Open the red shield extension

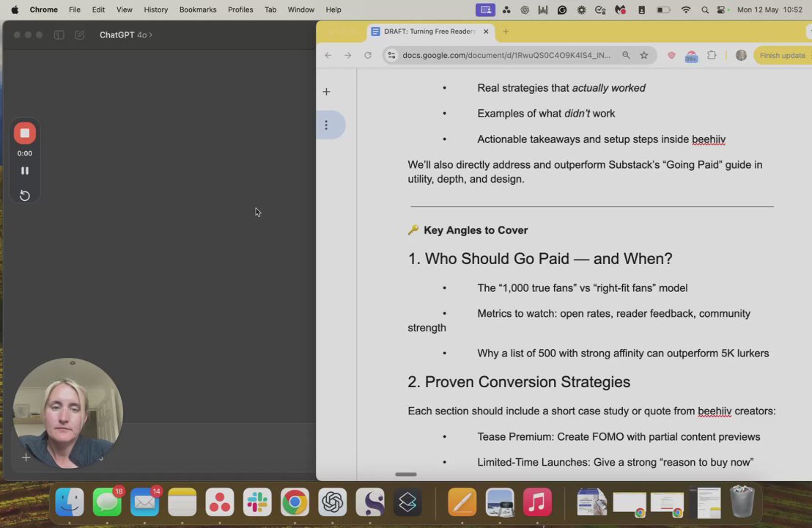671,56
